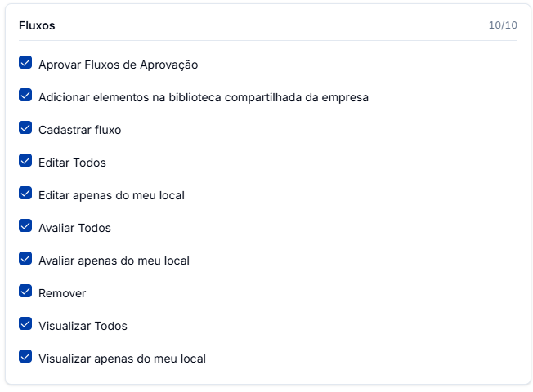Click the Editar Todos label text

(x=72, y=163)
